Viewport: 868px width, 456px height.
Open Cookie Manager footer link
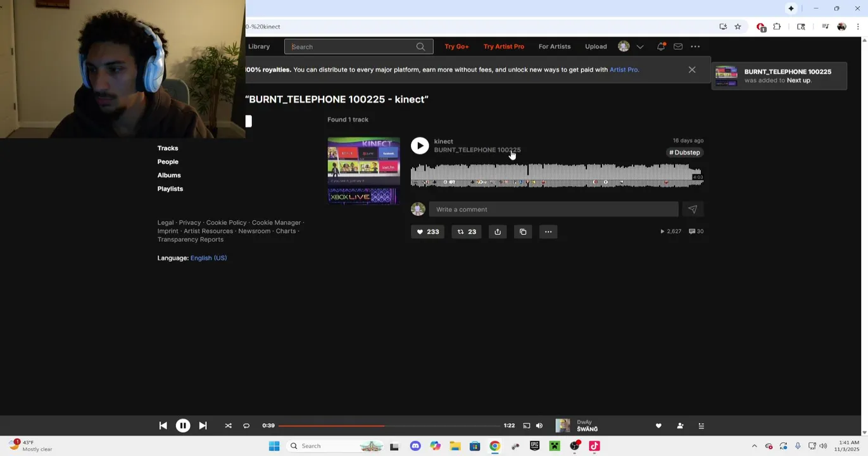(x=276, y=223)
